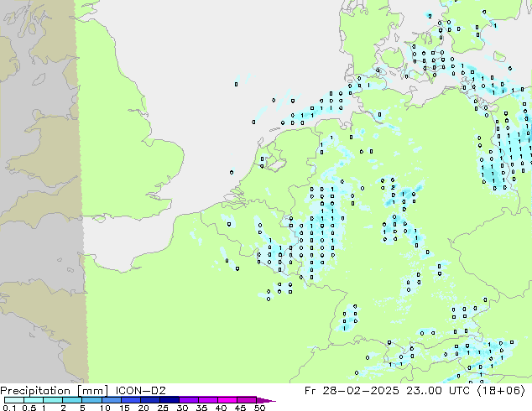This screenshot has width=532, height=411.
Task: Select the 2–5 mm legend color swatch
Action: coord(72,400)
